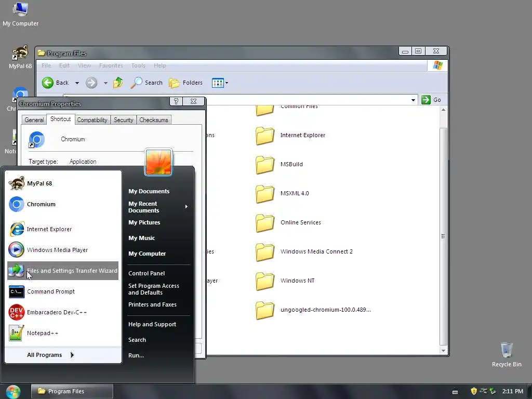Open My Documents from the Start menu
532x399 pixels.
(x=149, y=191)
